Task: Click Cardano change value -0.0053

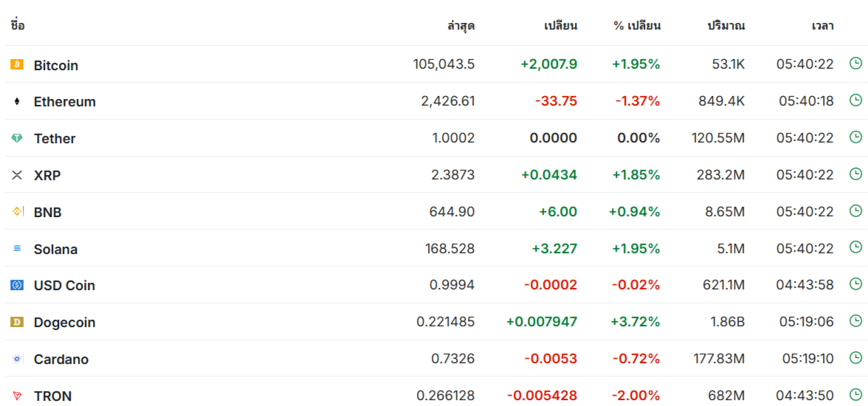Action: pyautogui.click(x=551, y=359)
